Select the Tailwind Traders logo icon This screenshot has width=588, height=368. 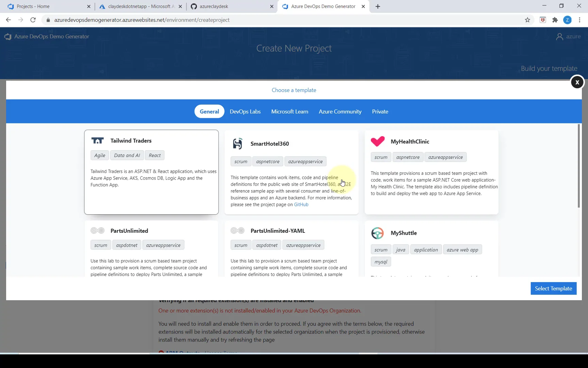98,140
